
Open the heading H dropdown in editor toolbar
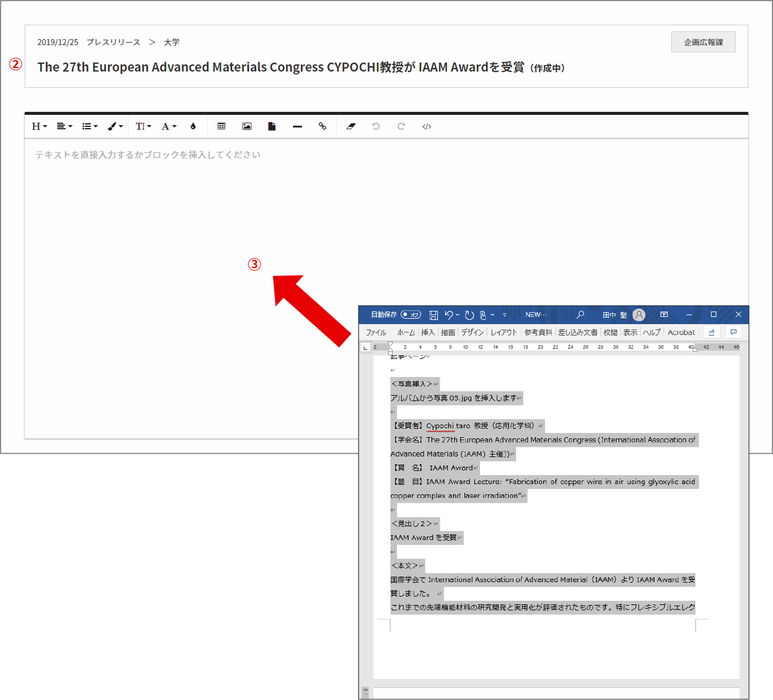click(x=39, y=126)
